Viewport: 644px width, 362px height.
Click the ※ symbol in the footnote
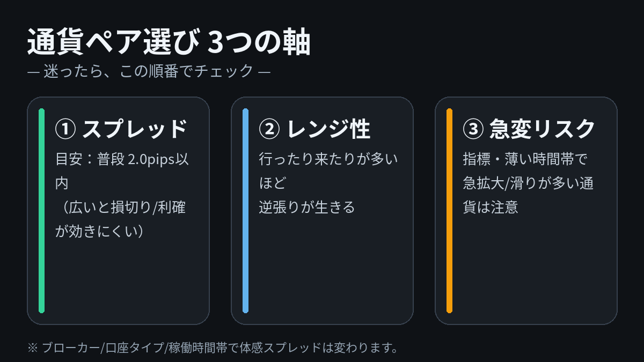pos(32,348)
